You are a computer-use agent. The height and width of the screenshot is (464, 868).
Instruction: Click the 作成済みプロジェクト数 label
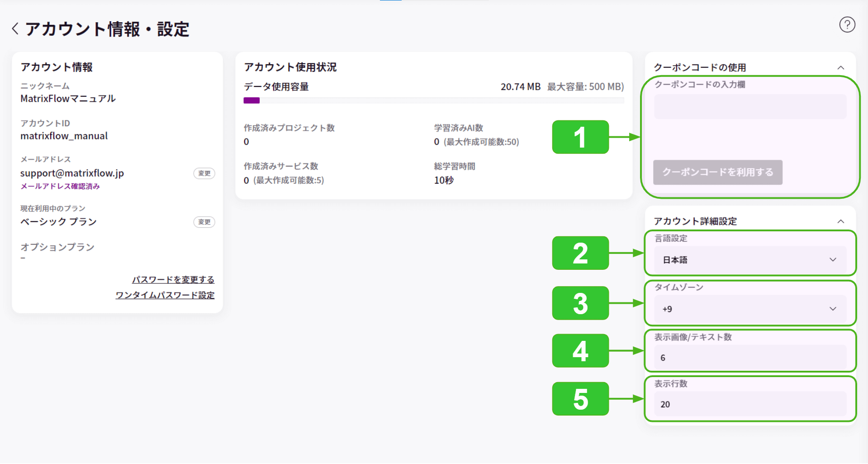pos(289,128)
